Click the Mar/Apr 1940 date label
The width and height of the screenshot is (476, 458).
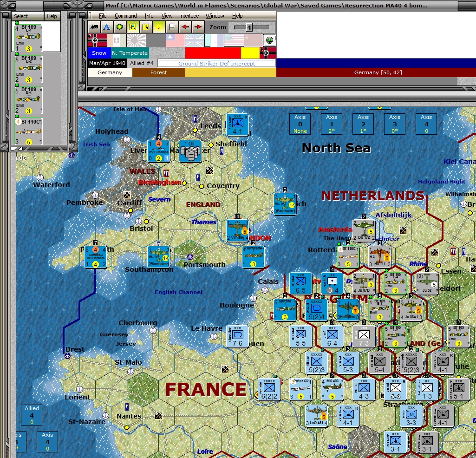tap(107, 63)
